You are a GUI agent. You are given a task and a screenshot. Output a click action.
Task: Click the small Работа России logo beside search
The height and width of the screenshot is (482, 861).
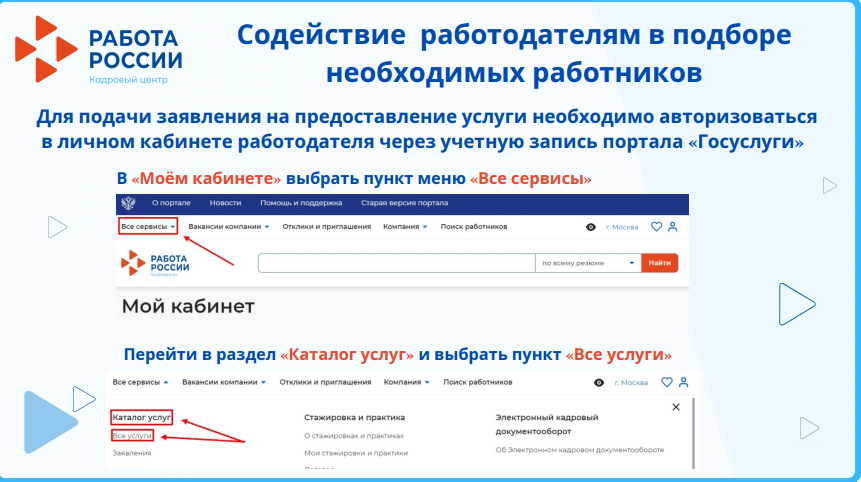tap(155, 264)
